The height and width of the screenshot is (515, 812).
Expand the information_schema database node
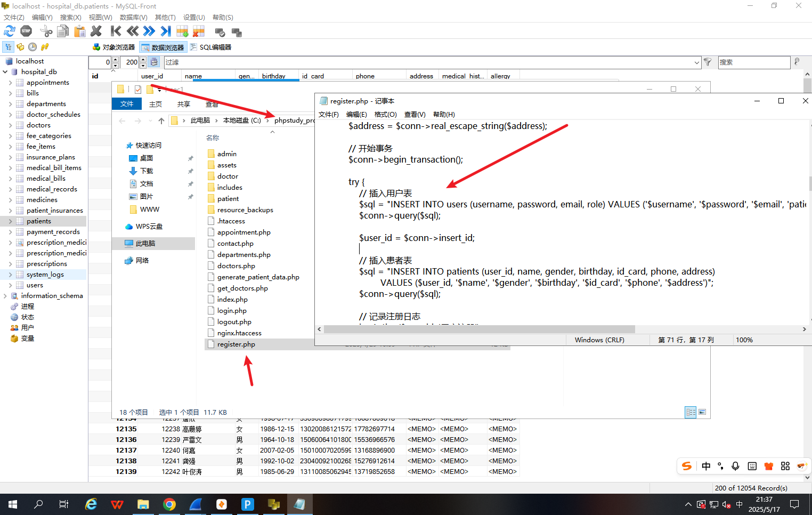click(5, 296)
